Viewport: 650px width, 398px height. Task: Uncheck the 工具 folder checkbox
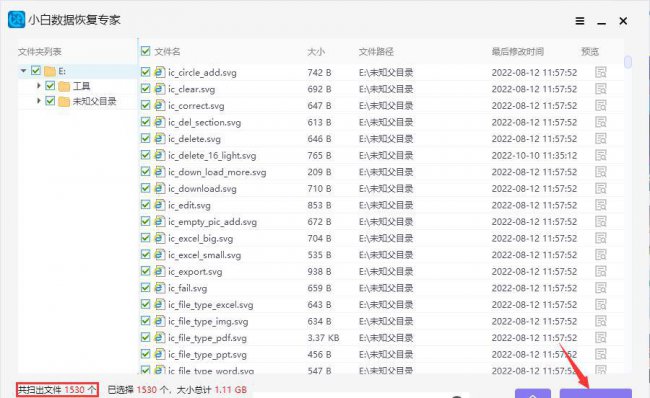coord(50,86)
